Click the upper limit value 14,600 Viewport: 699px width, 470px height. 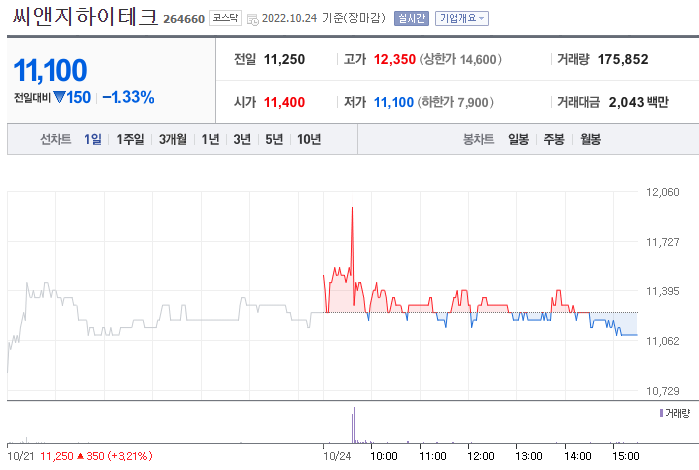478,59
